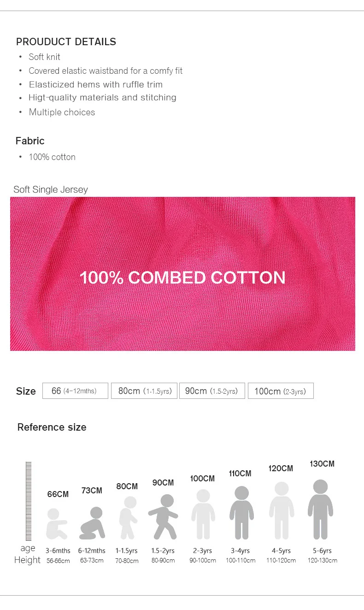Select size 100cm (2-3yrs) box

281,391
